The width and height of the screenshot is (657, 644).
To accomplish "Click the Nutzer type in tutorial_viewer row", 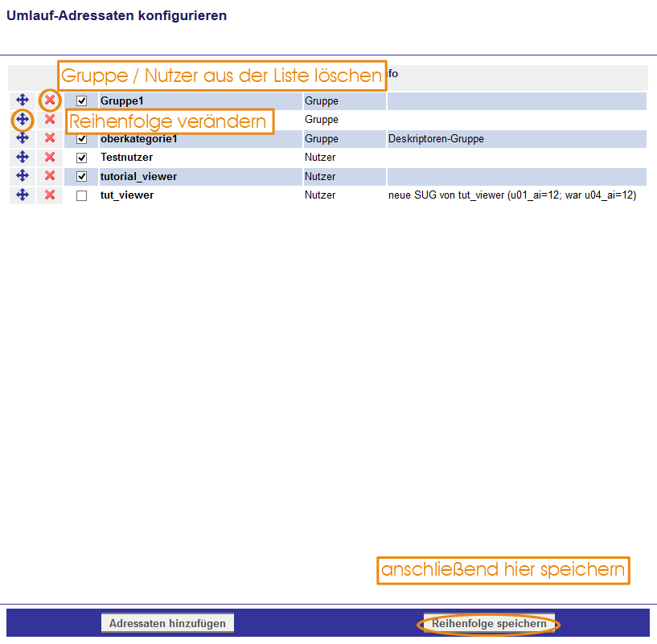I will tap(320, 176).
